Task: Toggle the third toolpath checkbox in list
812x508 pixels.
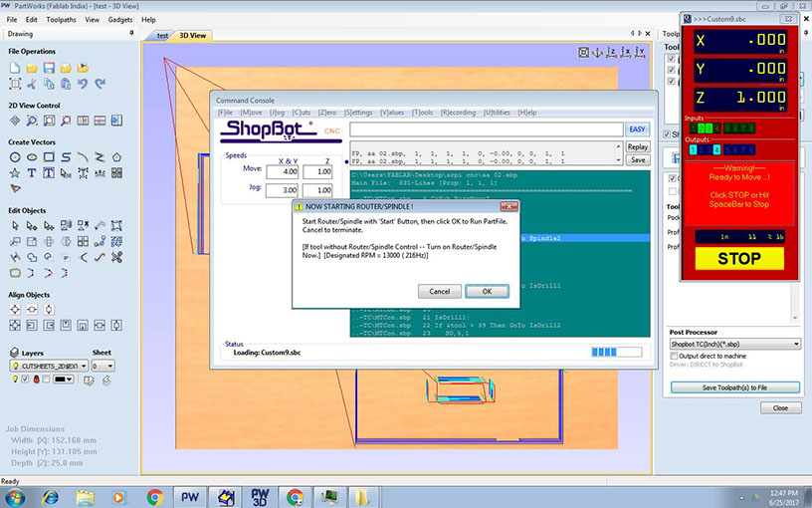Action: [x=671, y=82]
